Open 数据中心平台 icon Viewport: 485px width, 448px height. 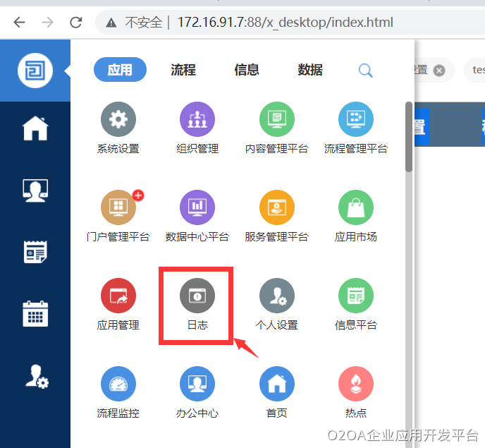(x=197, y=208)
